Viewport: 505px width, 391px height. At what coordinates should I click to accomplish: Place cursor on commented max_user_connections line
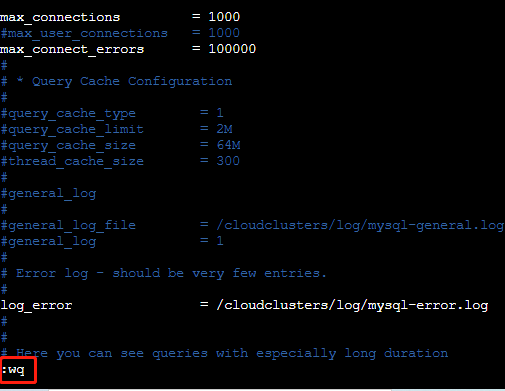[x=120, y=33]
